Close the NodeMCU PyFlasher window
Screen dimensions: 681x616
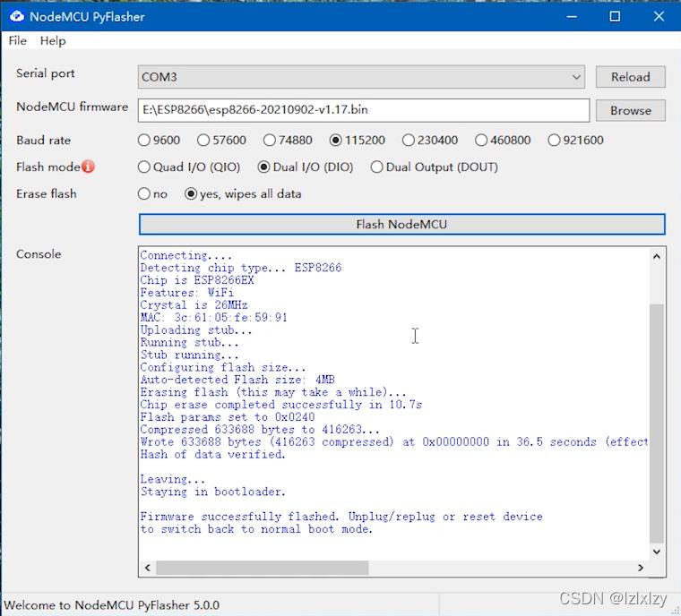point(659,16)
